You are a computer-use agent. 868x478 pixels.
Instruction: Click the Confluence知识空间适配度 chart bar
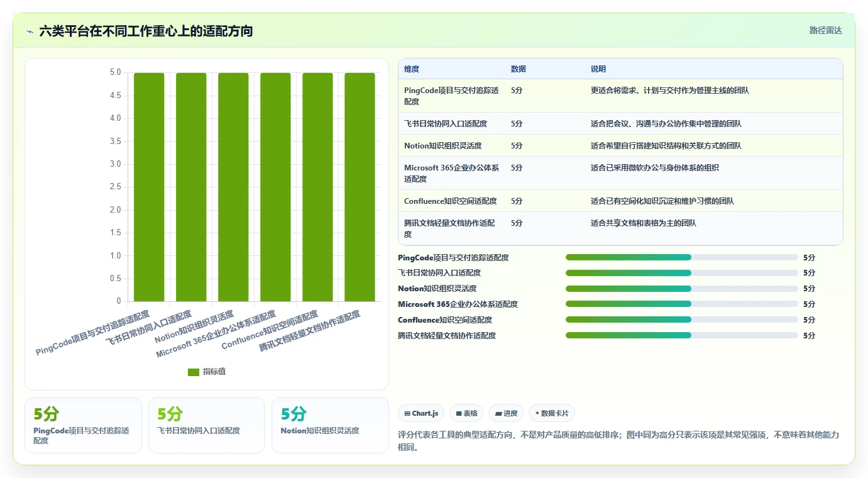[x=317, y=187]
